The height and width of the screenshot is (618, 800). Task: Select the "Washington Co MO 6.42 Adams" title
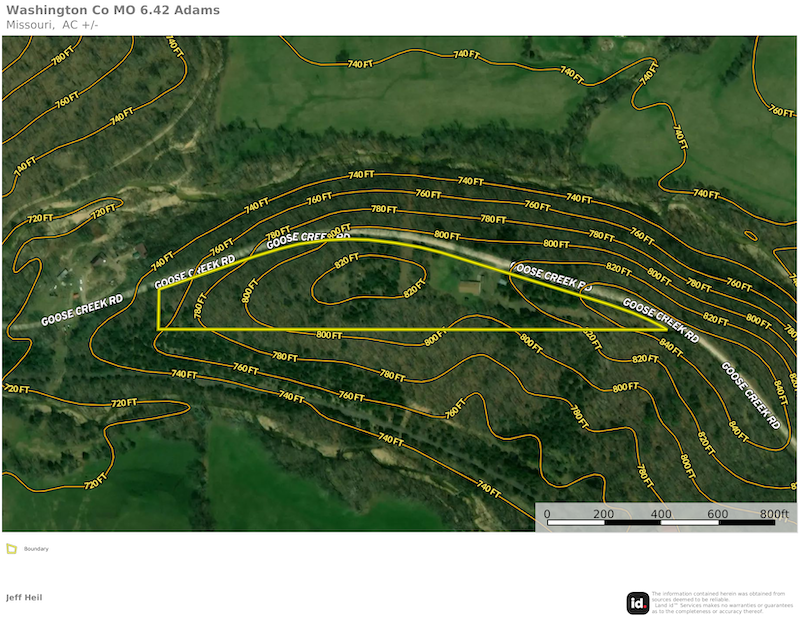pos(112,10)
